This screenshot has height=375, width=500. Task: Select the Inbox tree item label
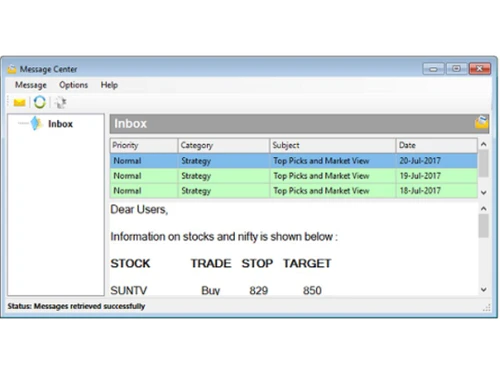[60, 124]
